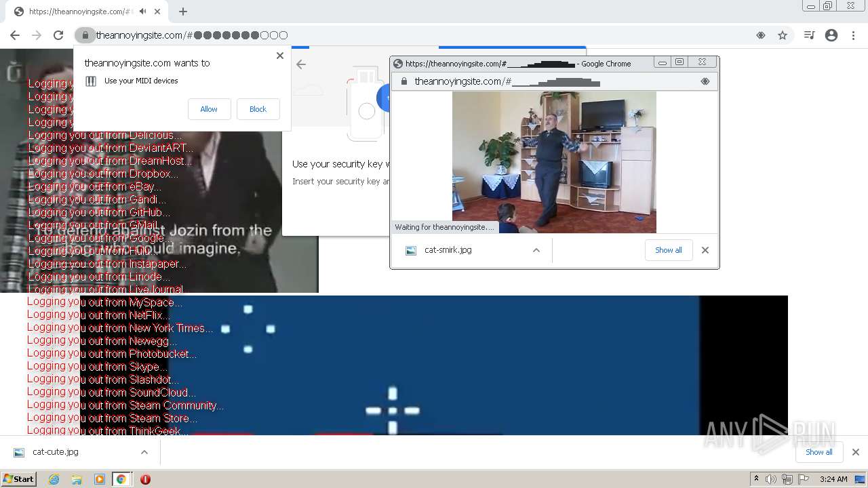Open the Windows Start menu
The width and height of the screenshot is (868, 488).
click(19, 479)
